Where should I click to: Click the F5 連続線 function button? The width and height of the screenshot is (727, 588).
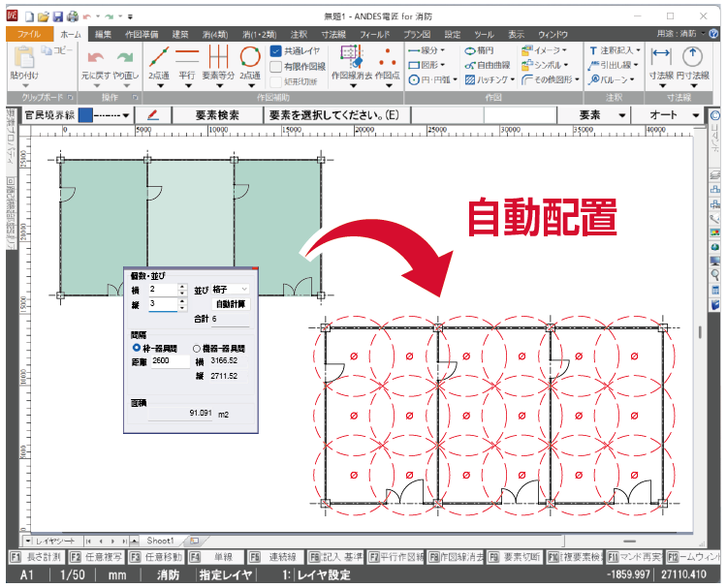point(275,557)
